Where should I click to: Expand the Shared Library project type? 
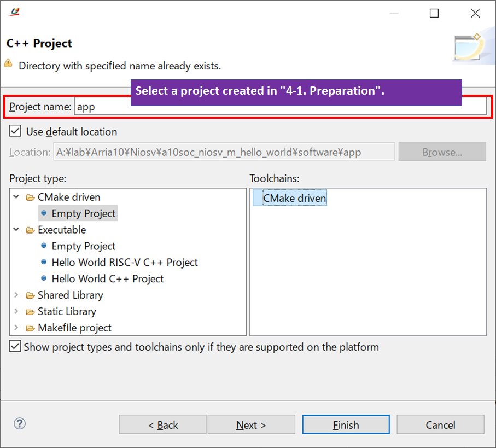tap(16, 295)
